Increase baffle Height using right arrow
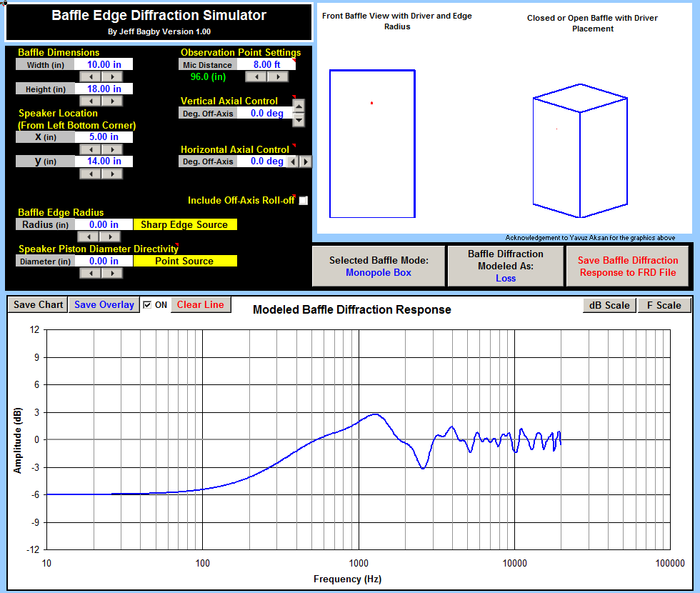700x593 pixels. tap(111, 101)
